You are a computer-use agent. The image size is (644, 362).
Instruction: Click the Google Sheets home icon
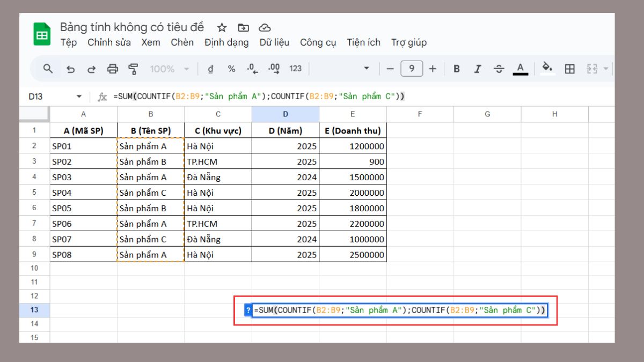coord(42,34)
